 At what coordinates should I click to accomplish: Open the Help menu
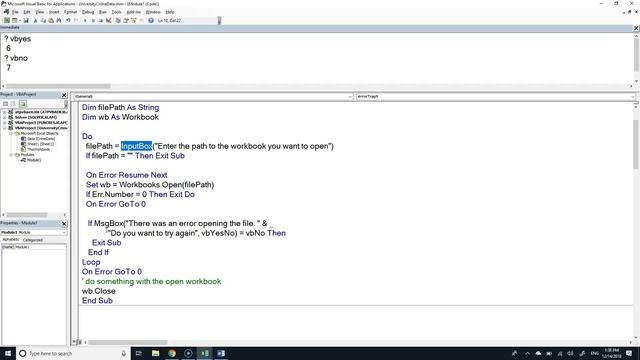170,12
